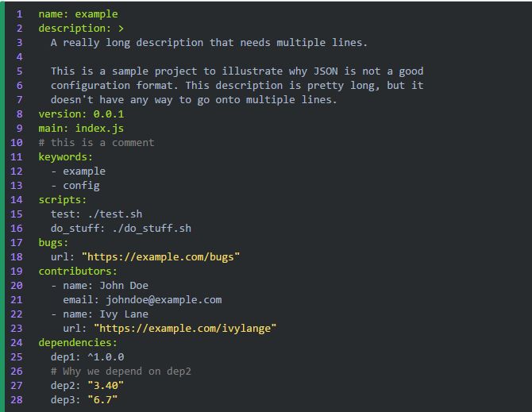Select the "scripts:" key
This screenshot has height=412, width=532.
[x=63, y=199]
